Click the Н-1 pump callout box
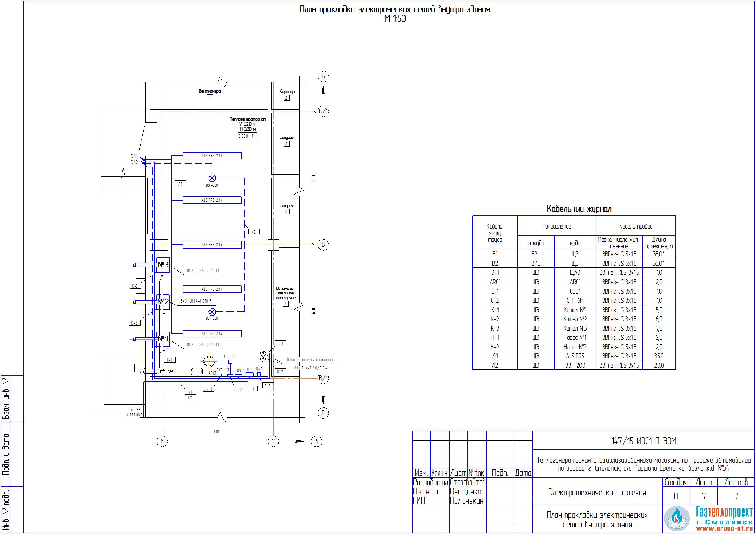 tap(280, 343)
